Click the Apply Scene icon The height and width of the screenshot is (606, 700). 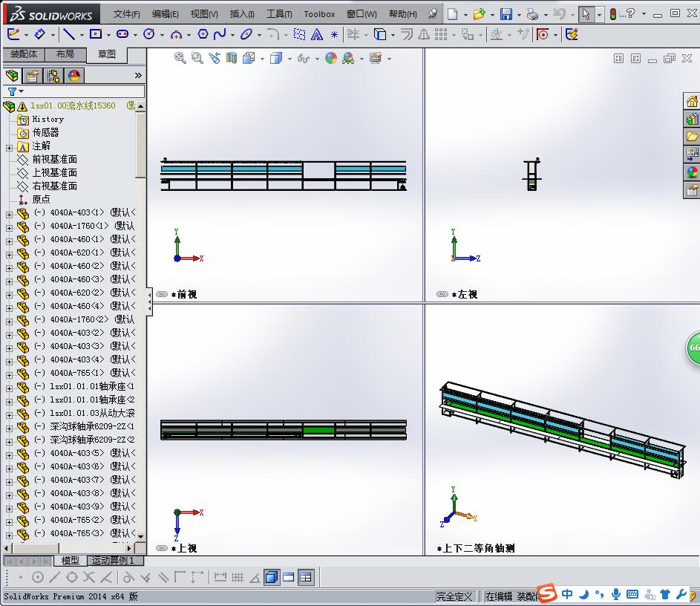[348, 58]
